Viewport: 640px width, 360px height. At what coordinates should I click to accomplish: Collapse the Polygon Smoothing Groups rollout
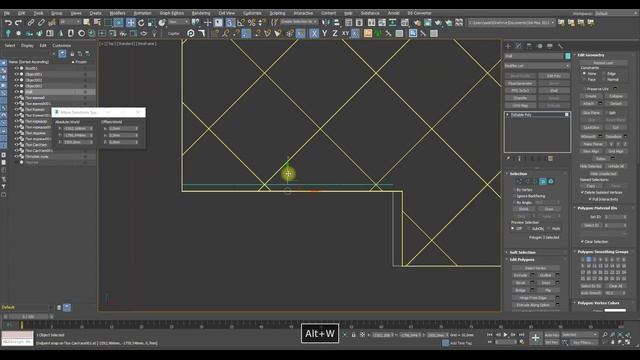604,252
